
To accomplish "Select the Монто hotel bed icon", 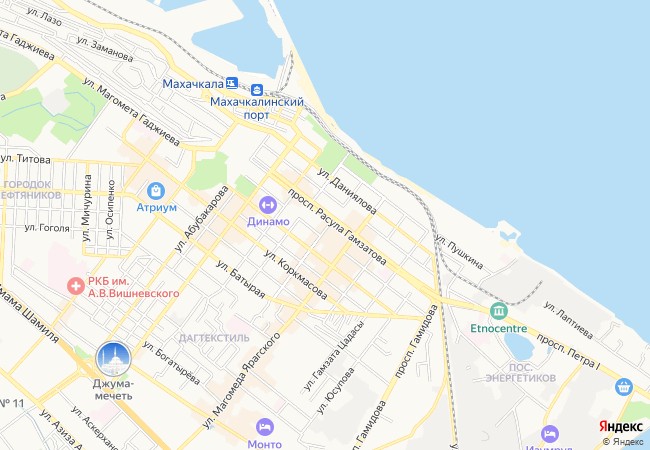I will pyautogui.click(x=264, y=427).
